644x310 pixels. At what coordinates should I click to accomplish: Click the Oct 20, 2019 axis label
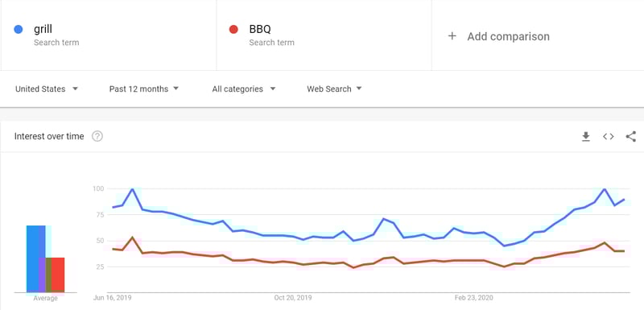[x=293, y=298]
